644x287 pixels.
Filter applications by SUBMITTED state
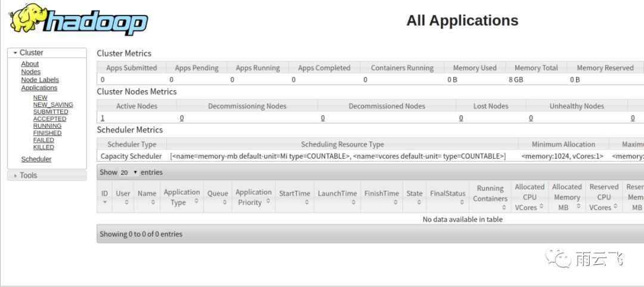tap(51, 112)
